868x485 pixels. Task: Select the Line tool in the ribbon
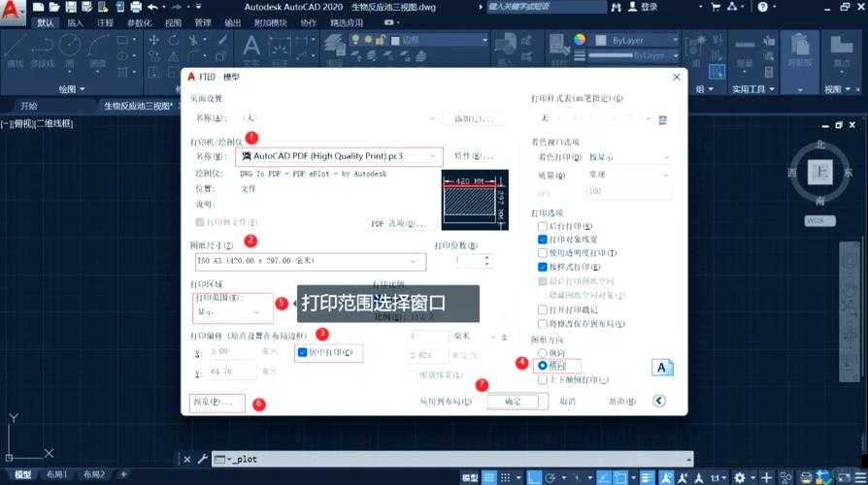coord(15,50)
